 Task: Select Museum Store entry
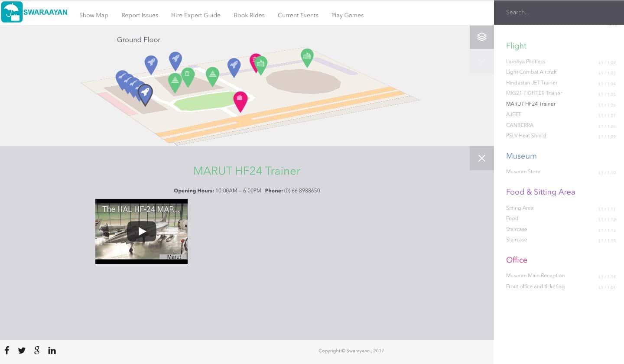[x=523, y=172]
